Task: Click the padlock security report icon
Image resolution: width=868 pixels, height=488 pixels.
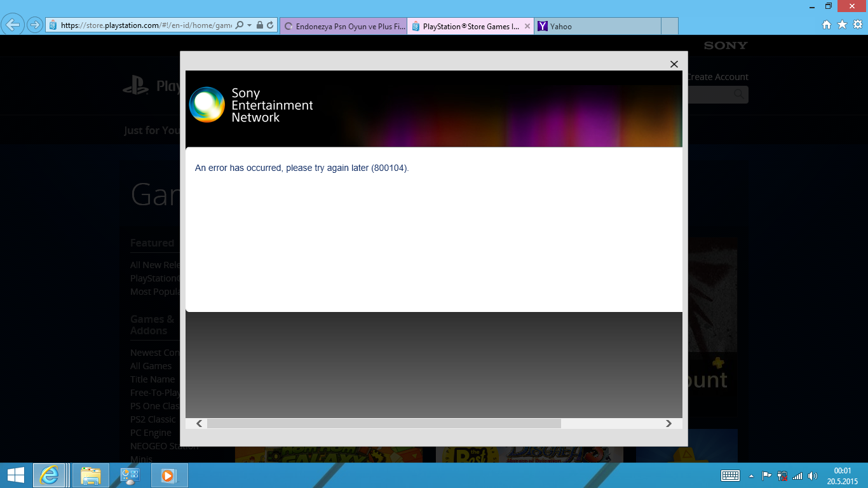Action: [x=260, y=25]
